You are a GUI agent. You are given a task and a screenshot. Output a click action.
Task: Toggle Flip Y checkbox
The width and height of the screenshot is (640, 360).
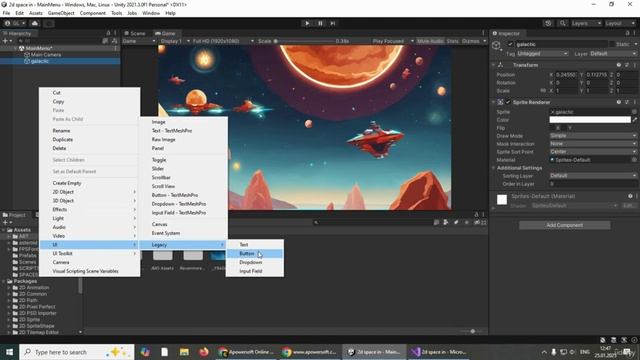tap(565, 128)
